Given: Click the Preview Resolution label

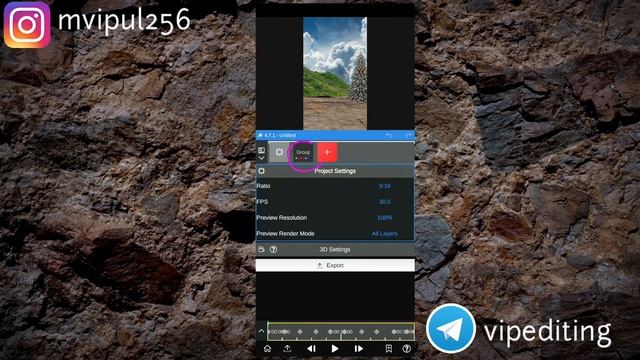Looking at the screenshot, I should point(282,218).
